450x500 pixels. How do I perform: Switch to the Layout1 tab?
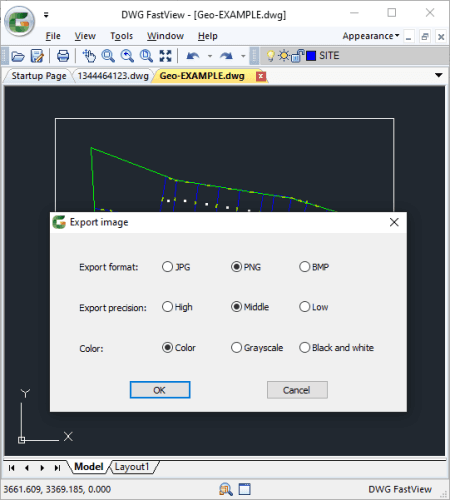132,467
